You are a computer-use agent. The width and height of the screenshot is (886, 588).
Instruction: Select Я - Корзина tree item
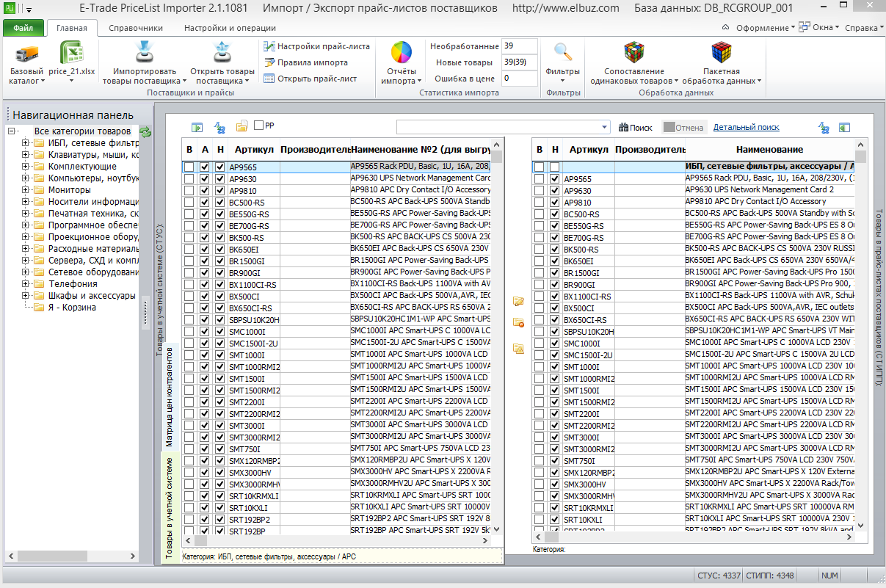click(72, 308)
